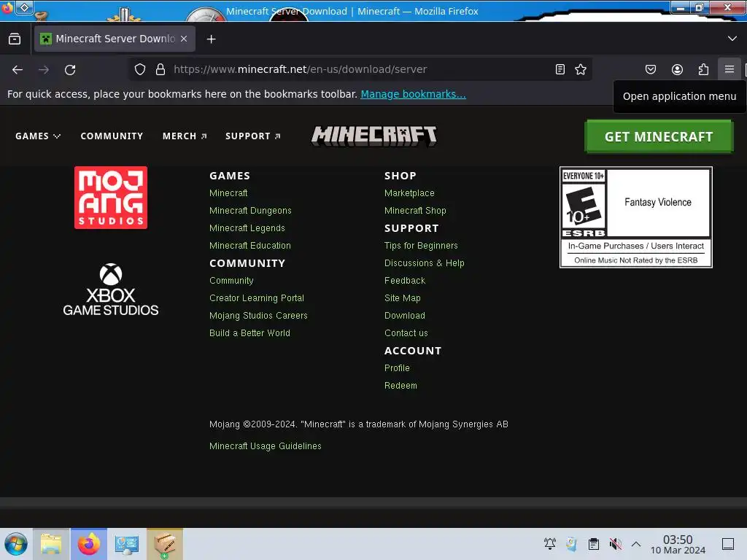Open MERCH navigation item
The height and width of the screenshot is (560, 747).
point(185,136)
